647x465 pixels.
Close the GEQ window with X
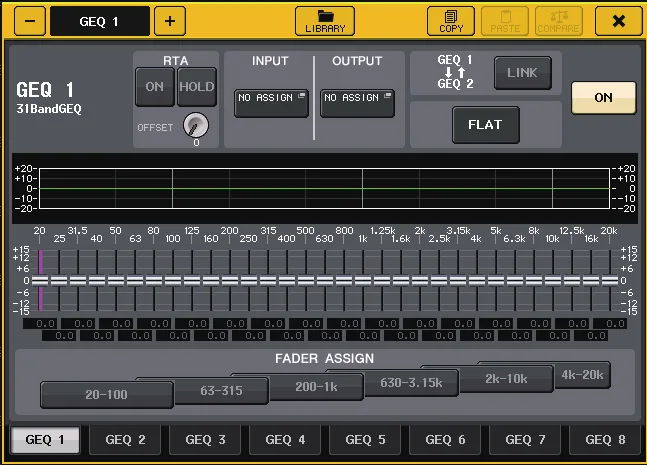[x=619, y=21]
